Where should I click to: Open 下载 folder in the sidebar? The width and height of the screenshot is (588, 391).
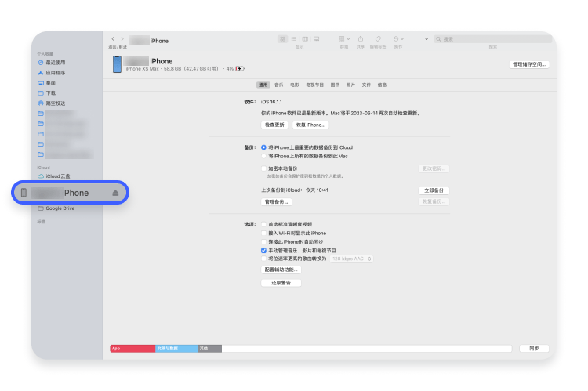coord(47,93)
